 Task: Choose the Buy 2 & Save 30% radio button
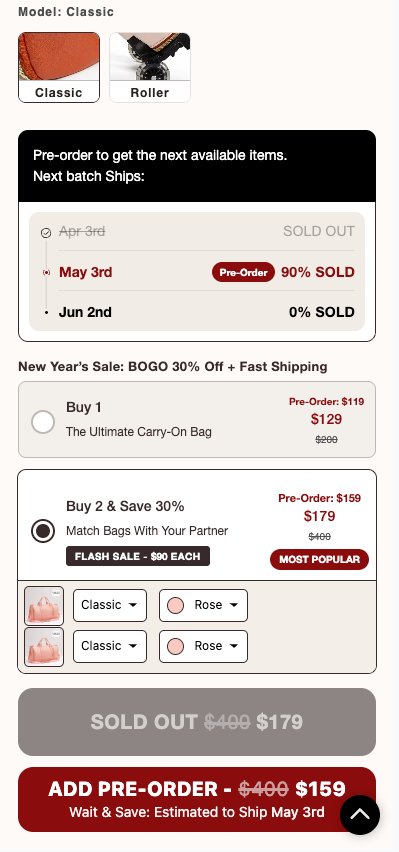(43, 531)
